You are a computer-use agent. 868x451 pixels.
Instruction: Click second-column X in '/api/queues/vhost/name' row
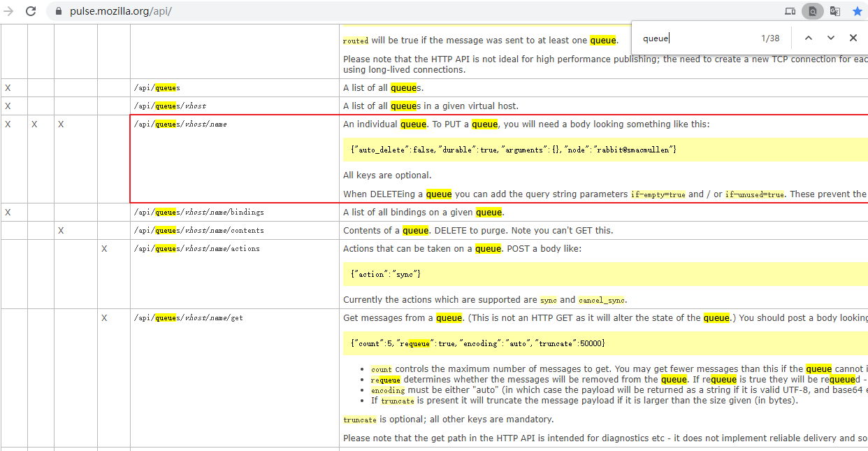coord(34,124)
